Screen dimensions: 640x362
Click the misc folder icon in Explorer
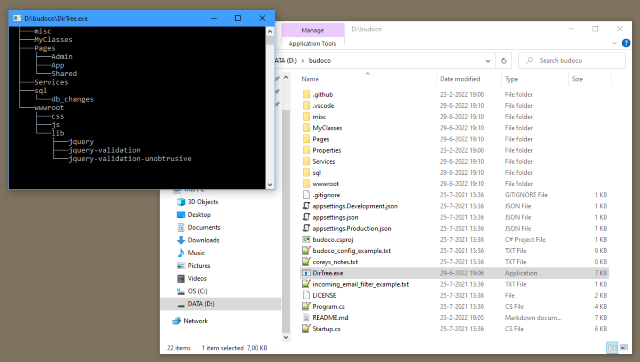[x=306, y=117]
